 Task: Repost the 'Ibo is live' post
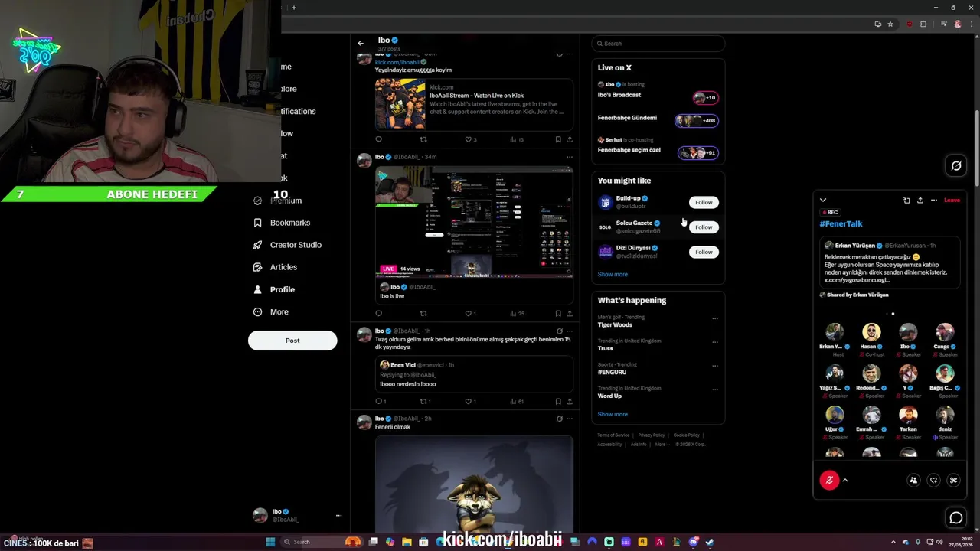tap(423, 313)
